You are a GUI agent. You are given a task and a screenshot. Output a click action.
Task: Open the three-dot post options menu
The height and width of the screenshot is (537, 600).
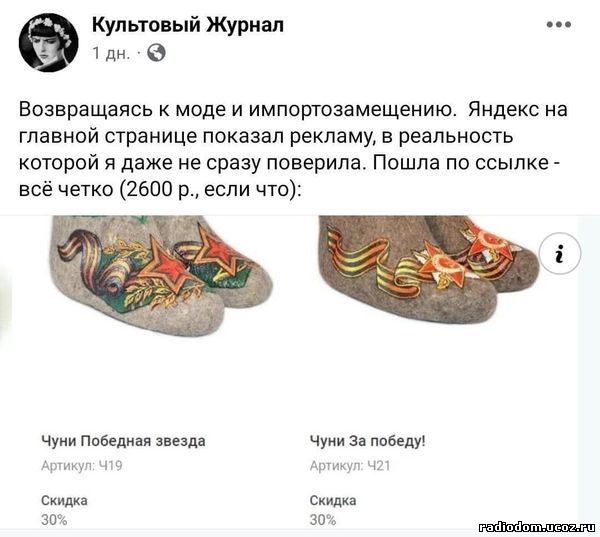tap(559, 24)
